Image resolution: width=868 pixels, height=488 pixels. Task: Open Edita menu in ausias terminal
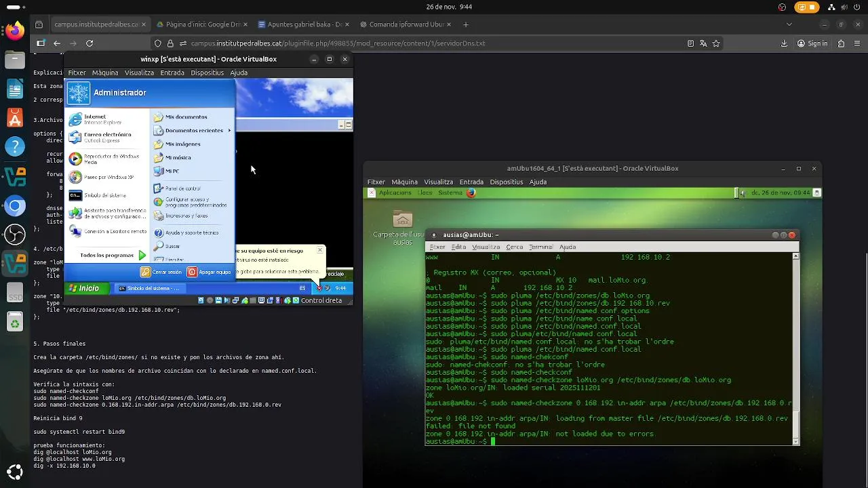[459, 247]
